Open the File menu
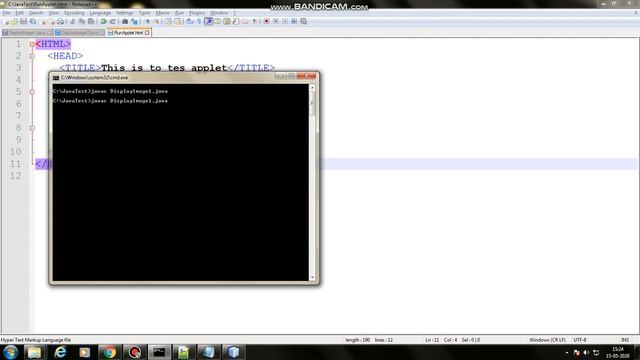640x360 pixels. coord(6,13)
